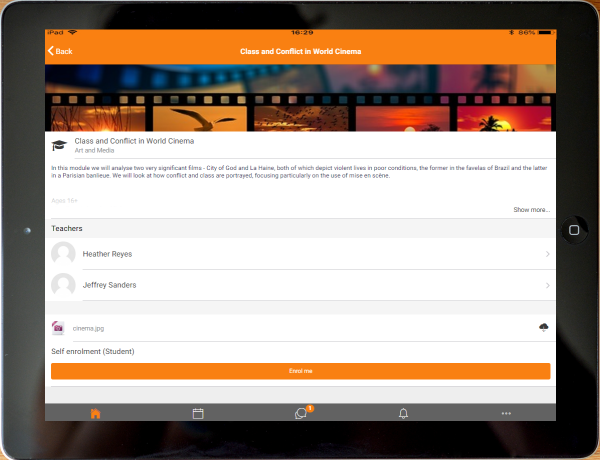600x460 pixels.
Task: Select teacher name Heather Reyes
Action: pos(107,254)
